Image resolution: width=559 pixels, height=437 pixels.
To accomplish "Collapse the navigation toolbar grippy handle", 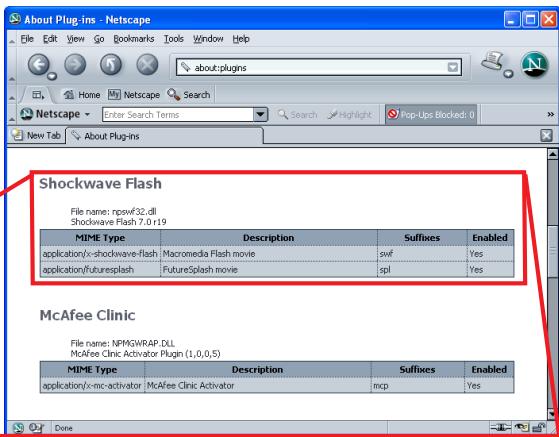I will 12,65.
